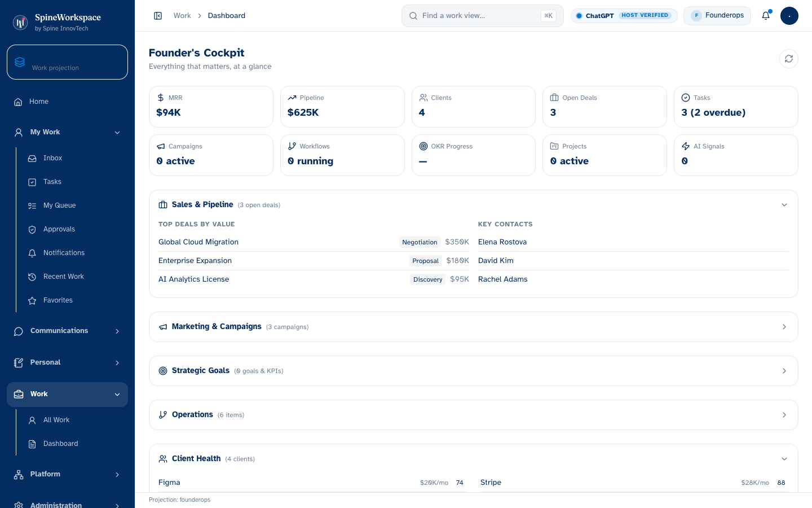Click the Work breadcrumb link
812x508 pixels.
pos(182,16)
